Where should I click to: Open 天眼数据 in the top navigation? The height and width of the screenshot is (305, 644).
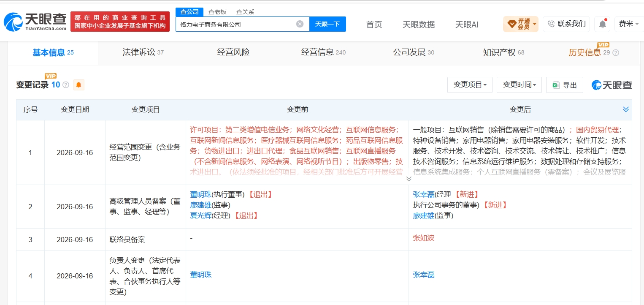[x=419, y=25]
